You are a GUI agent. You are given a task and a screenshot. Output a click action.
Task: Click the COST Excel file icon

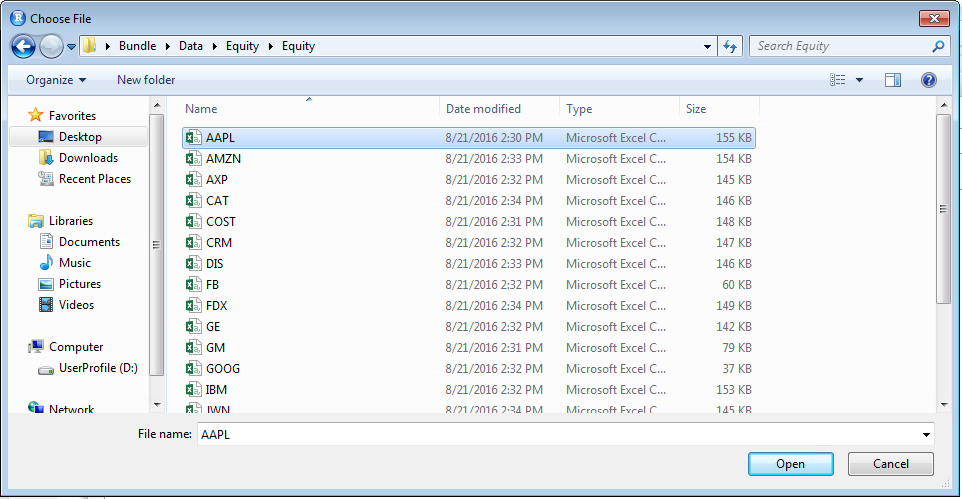point(193,222)
